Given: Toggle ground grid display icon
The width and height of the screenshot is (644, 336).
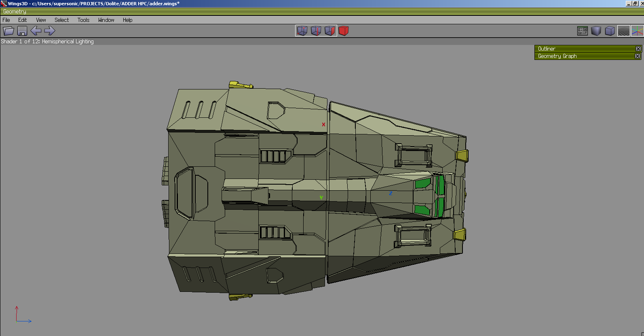Looking at the screenshot, I should point(624,31).
